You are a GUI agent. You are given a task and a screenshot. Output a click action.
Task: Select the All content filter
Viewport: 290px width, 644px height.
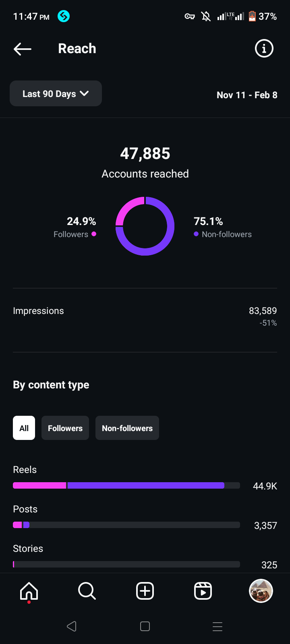(x=24, y=428)
